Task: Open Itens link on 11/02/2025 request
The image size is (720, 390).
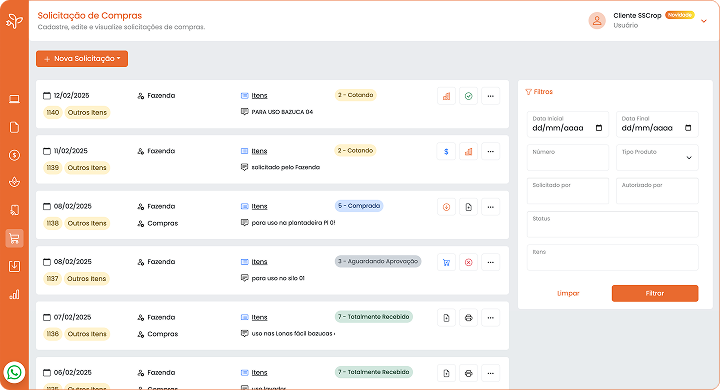Action: pos(259,151)
